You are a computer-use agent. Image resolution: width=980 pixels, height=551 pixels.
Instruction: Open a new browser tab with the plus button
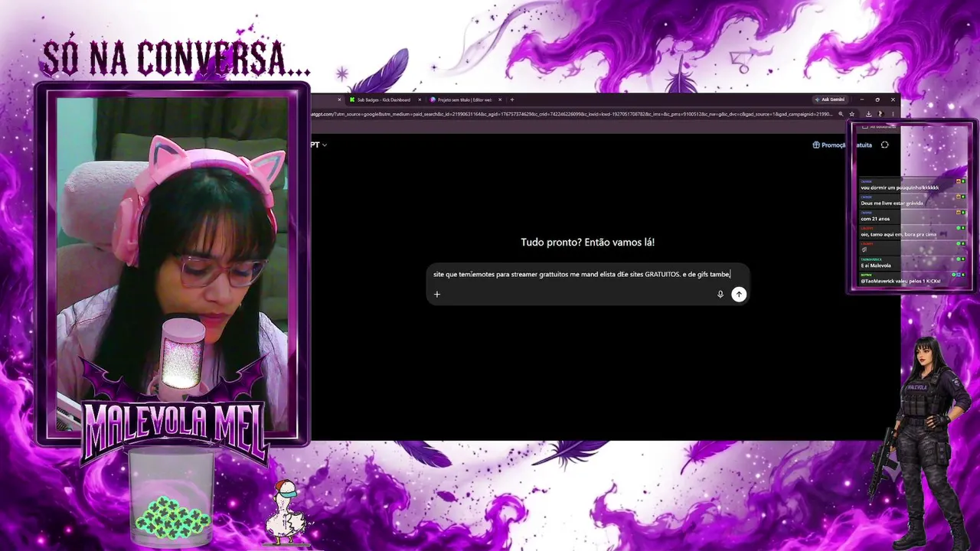512,99
